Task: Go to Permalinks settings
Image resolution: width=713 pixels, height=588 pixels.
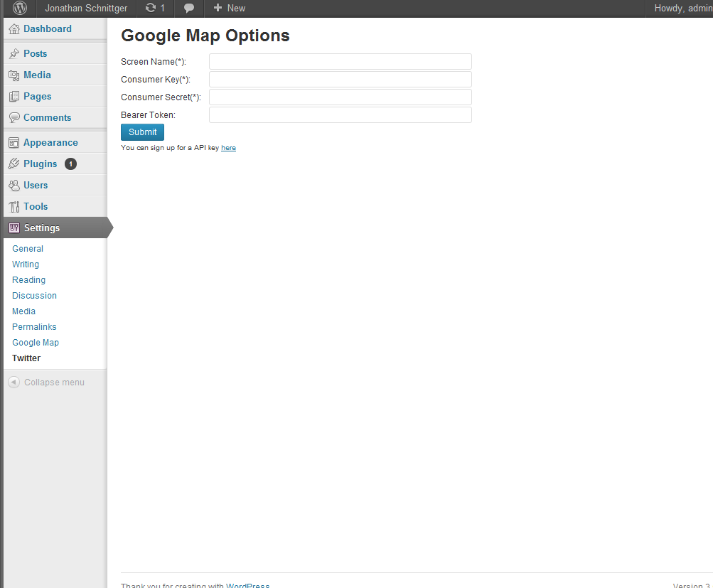Action: click(34, 327)
